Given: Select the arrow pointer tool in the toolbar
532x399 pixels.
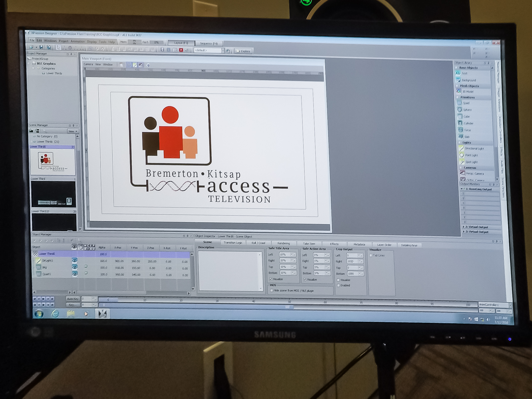Looking at the screenshot, I should pos(58,47).
